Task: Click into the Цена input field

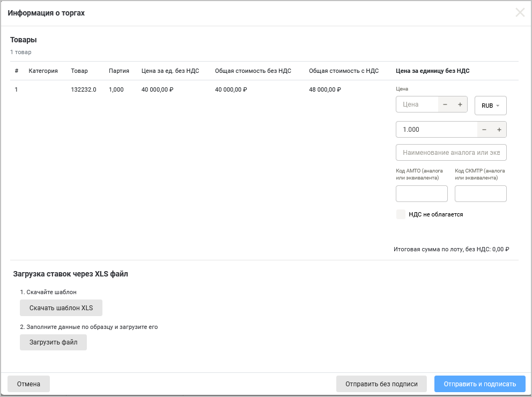Action: 417,104
